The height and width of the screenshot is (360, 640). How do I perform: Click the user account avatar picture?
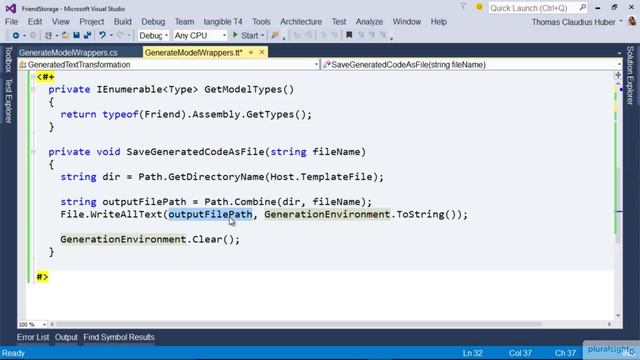pyautogui.click(x=632, y=21)
